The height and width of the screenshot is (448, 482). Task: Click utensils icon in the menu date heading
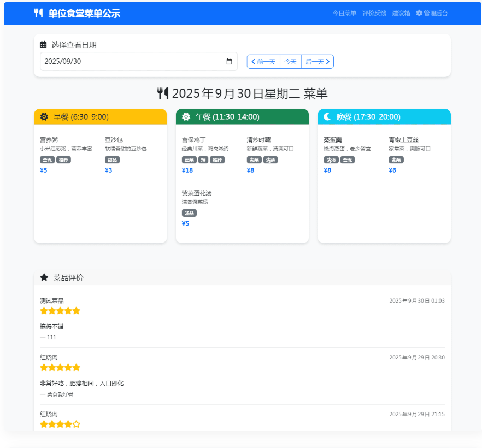coord(163,93)
